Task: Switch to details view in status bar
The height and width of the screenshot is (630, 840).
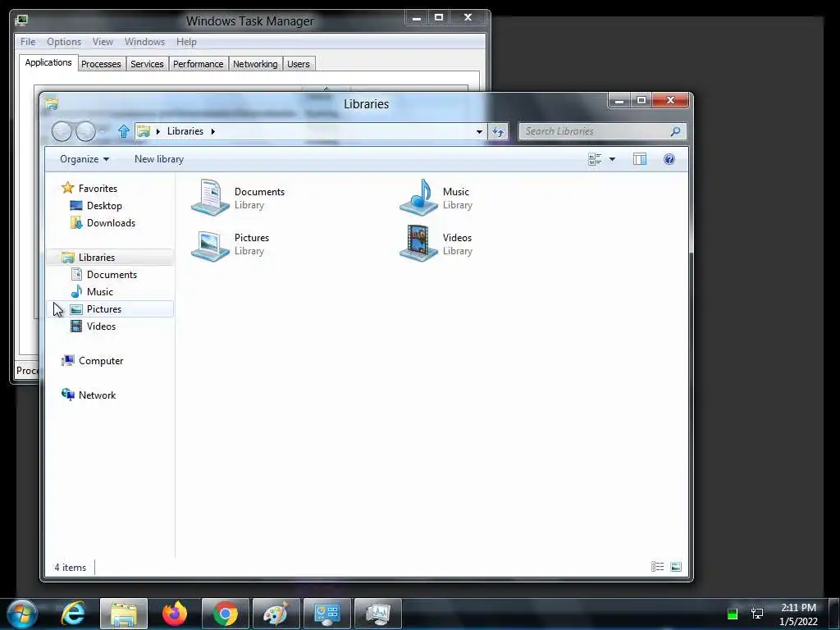Action: [x=657, y=567]
